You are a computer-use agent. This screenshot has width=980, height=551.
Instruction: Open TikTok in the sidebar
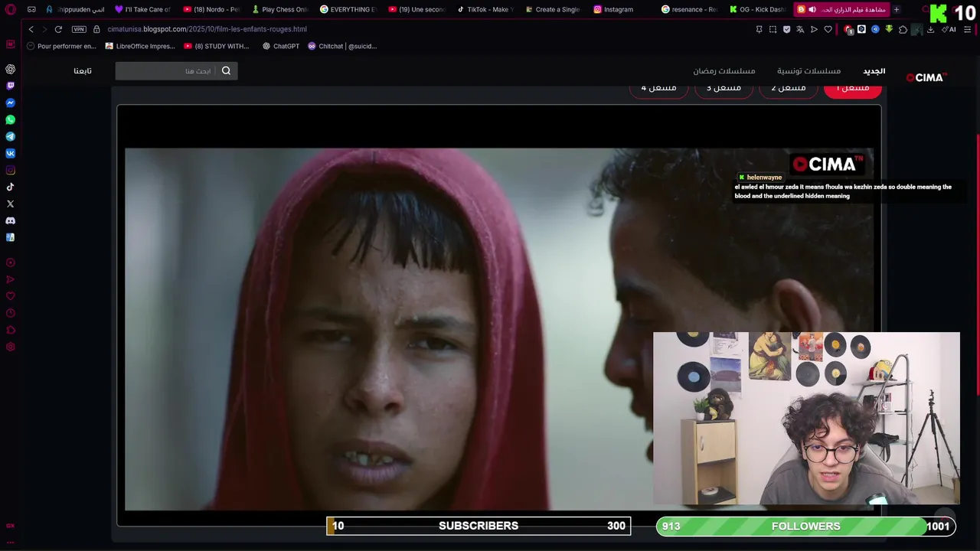pyautogui.click(x=10, y=187)
